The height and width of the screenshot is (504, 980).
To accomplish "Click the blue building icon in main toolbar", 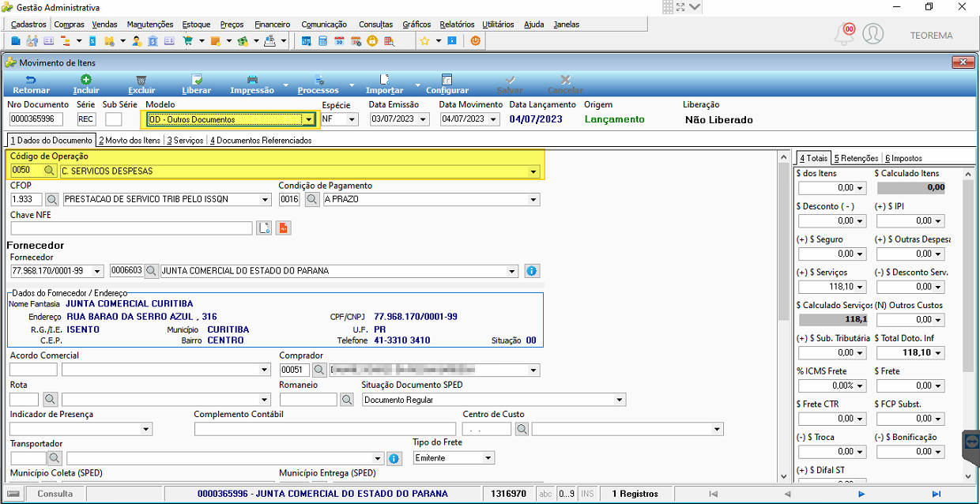I will (16, 40).
